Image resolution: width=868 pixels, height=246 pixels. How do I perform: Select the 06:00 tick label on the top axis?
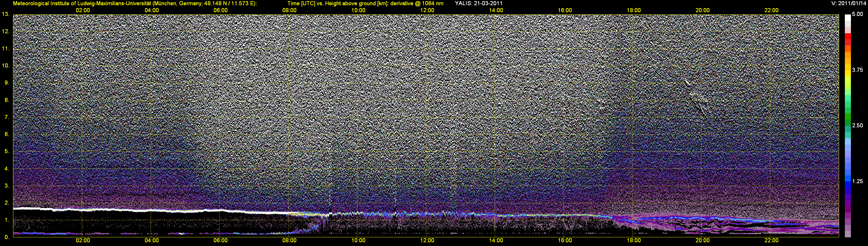tap(220, 10)
